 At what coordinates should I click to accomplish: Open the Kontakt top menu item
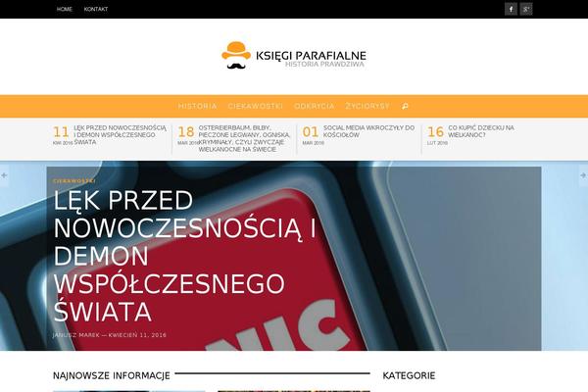pos(96,9)
